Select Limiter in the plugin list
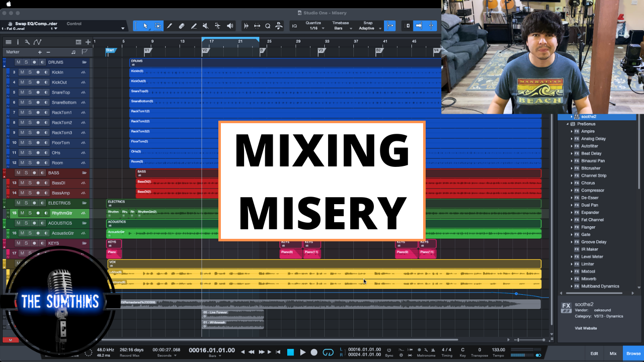Viewport: 644px width, 362px height. click(x=588, y=264)
